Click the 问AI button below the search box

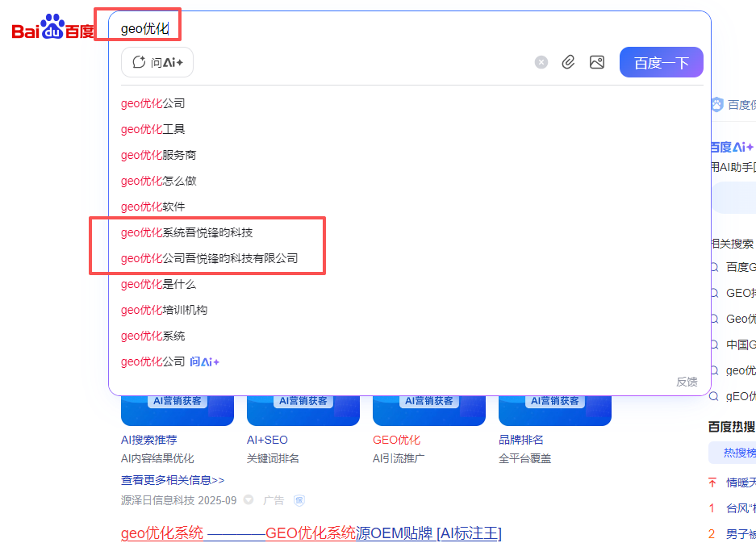157,62
